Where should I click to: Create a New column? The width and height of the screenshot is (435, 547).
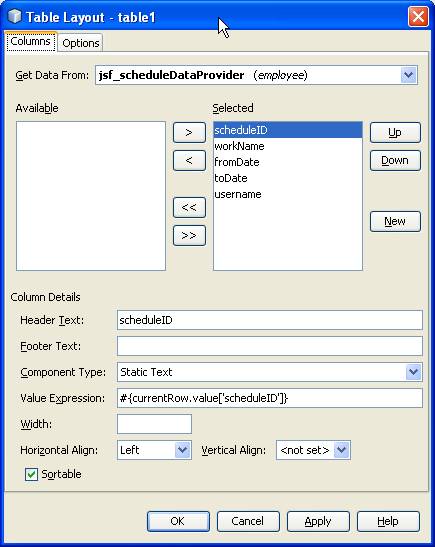pos(395,221)
